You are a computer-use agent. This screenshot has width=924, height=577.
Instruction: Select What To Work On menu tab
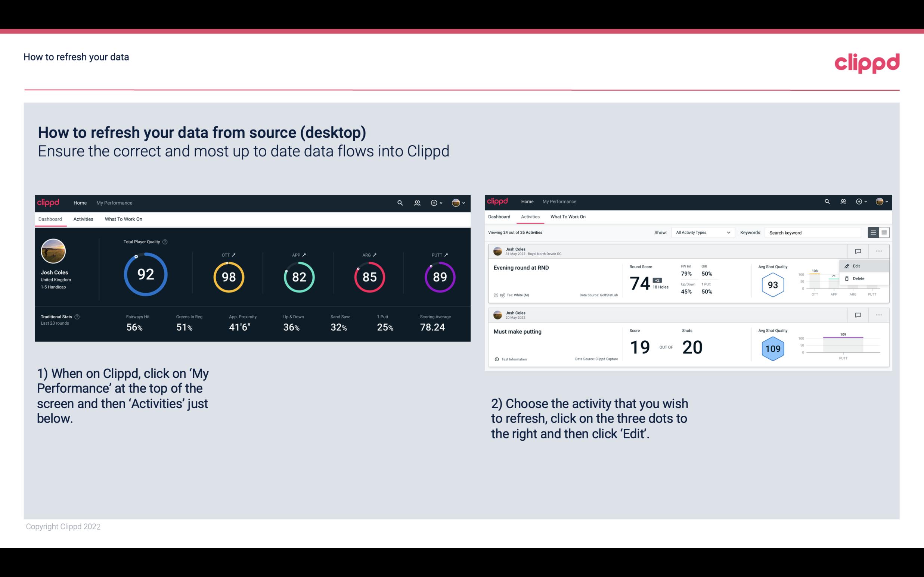[x=123, y=219]
